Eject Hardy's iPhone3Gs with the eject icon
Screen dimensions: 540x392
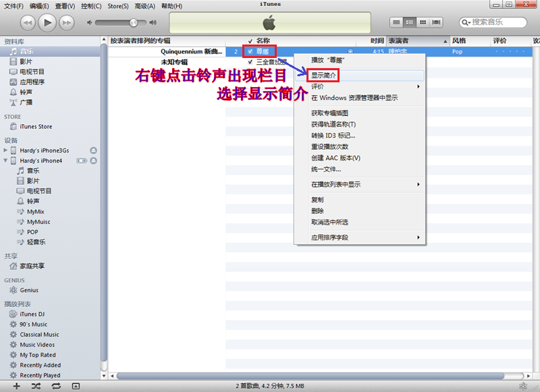[x=93, y=150]
